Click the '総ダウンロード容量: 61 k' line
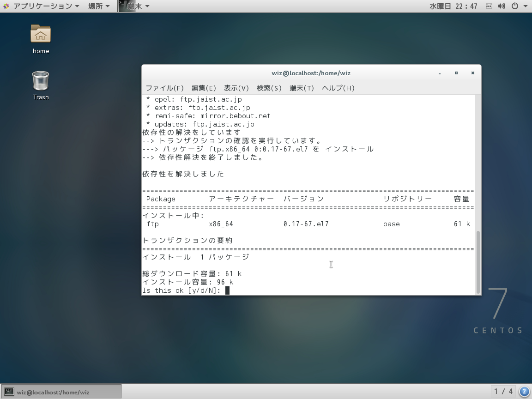This screenshot has width=532, height=399. [192, 274]
